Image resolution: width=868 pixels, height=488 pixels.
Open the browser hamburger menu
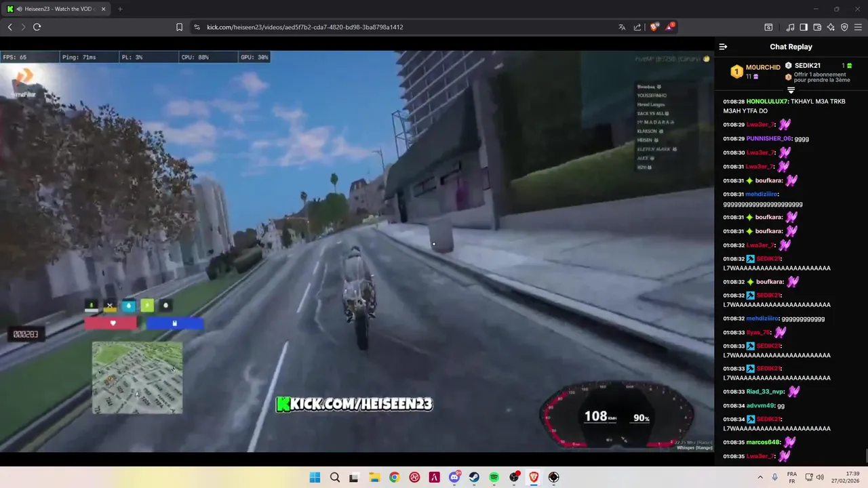(x=859, y=27)
